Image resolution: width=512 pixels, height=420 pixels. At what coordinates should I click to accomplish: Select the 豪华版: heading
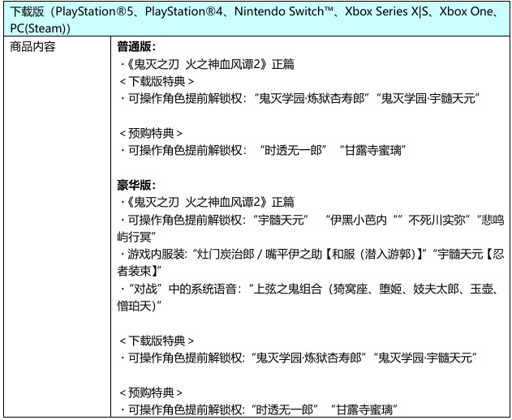click(x=136, y=185)
